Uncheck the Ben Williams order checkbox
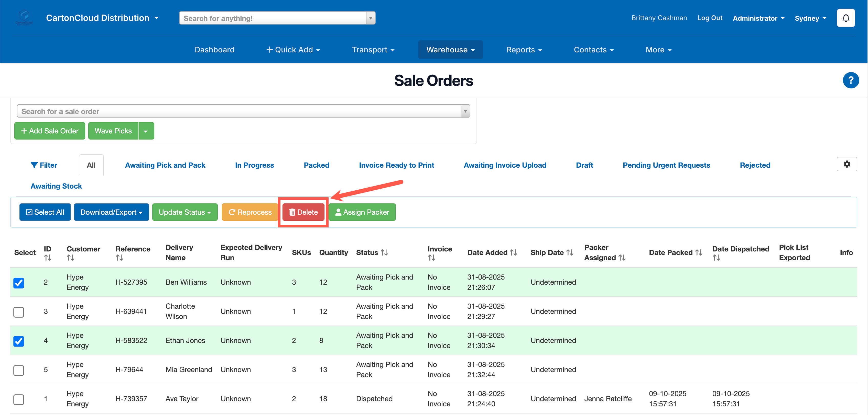 coord(19,283)
